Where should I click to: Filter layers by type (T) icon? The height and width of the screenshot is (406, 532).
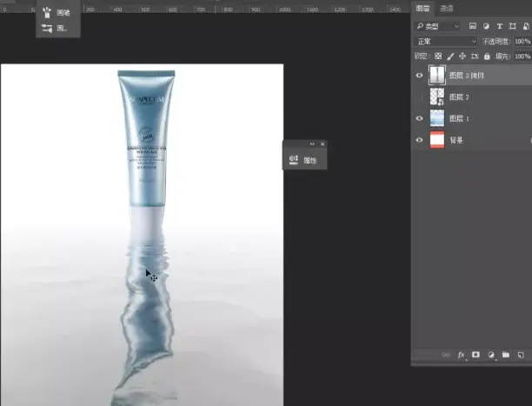click(500, 26)
